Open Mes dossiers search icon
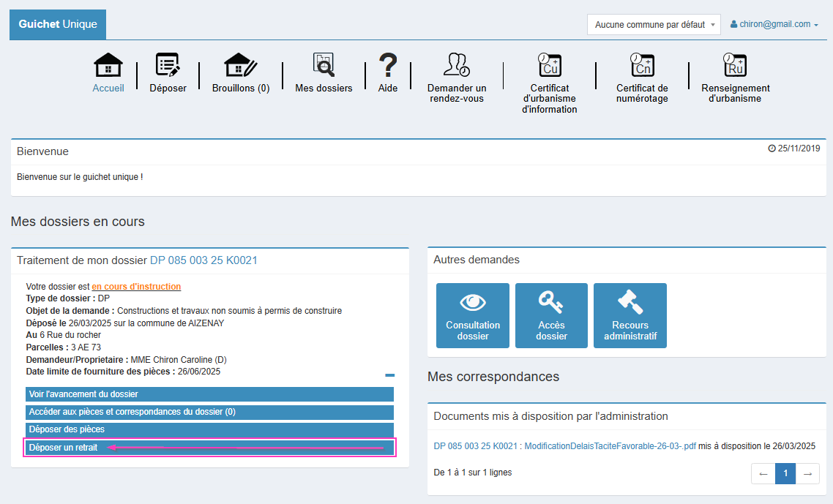The image size is (833, 504). coord(324,67)
